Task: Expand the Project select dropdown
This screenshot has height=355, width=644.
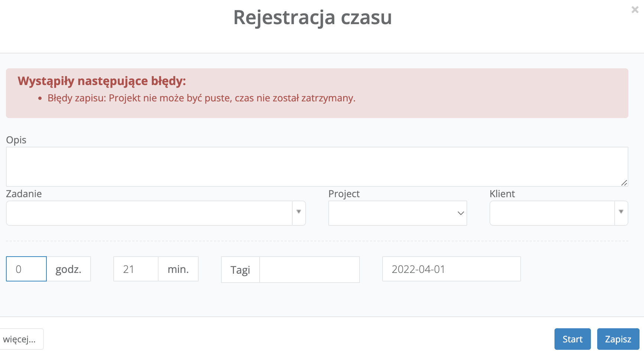Action: (397, 213)
